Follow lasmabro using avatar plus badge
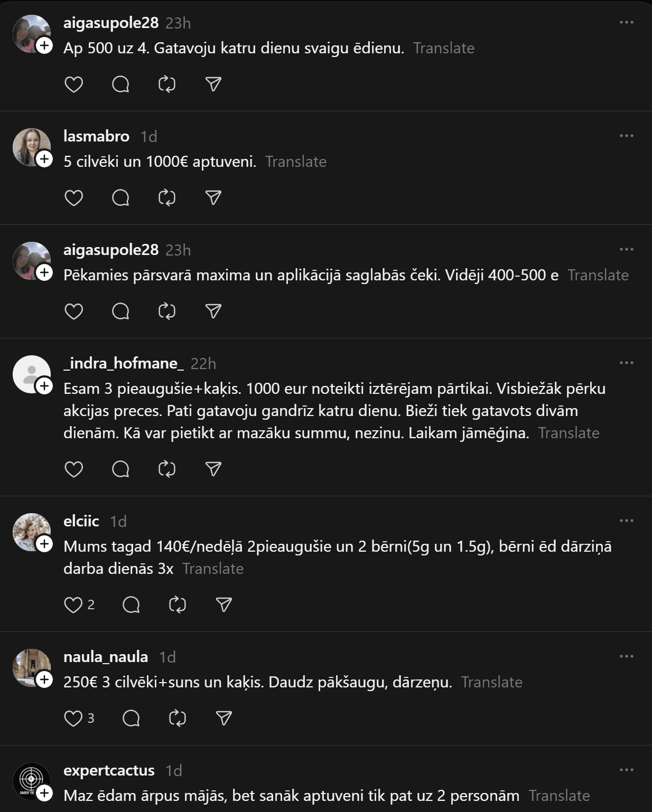The width and height of the screenshot is (652, 812). click(44, 159)
